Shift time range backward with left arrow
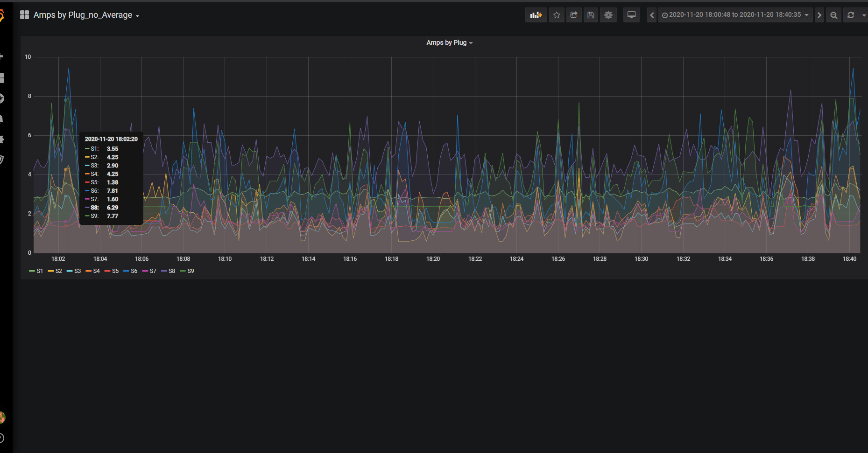 tap(652, 15)
